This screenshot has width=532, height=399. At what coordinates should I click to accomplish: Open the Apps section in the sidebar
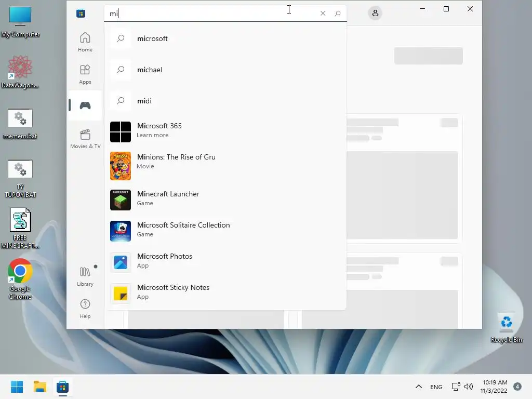pos(85,74)
